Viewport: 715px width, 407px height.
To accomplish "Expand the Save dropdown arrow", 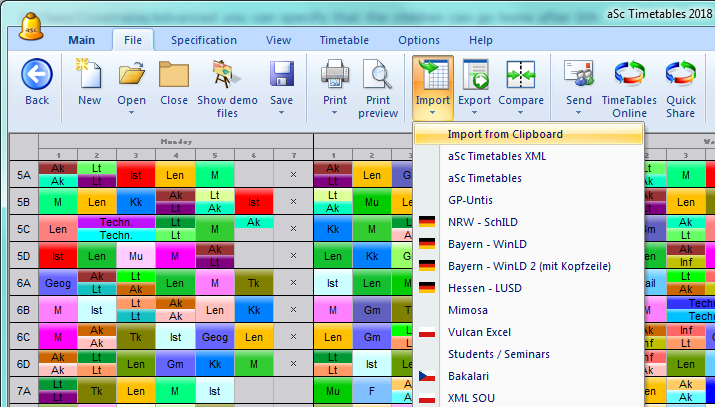I will (281, 113).
